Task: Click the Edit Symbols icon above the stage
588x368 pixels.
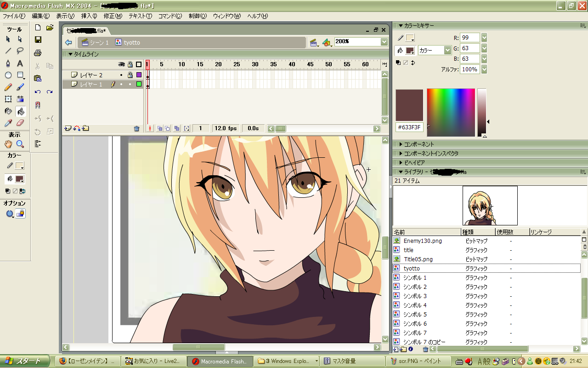Action: tap(327, 42)
